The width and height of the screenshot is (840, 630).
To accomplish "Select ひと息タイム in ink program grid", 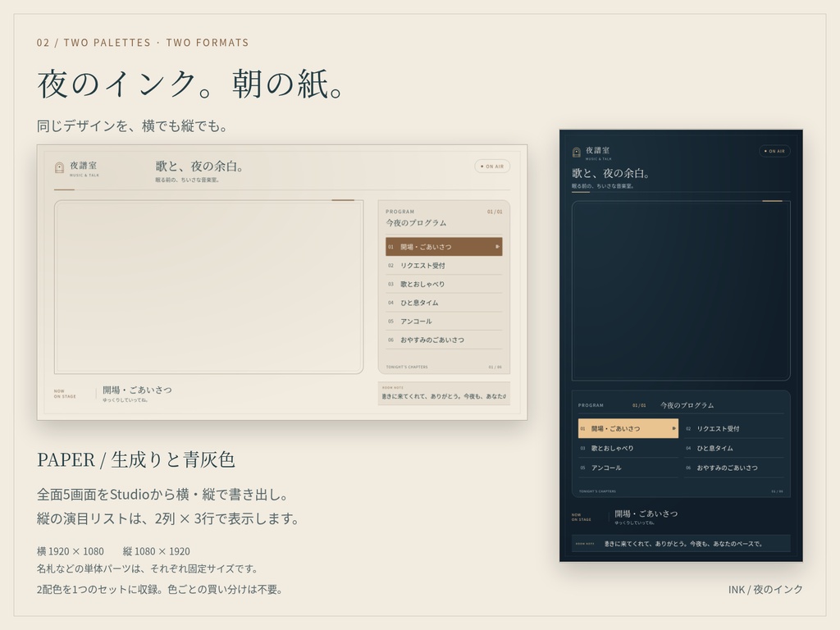I will click(733, 449).
